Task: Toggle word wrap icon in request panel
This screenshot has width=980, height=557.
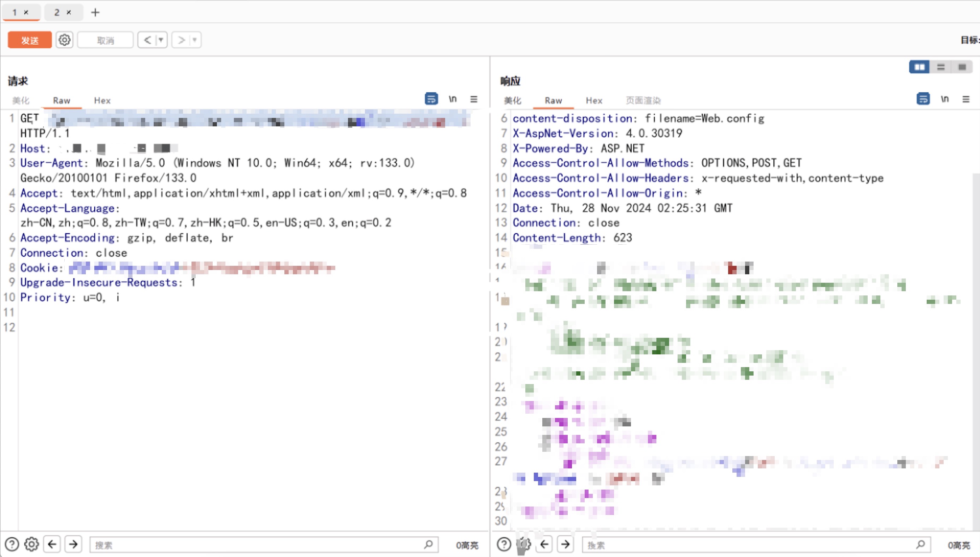Action: pyautogui.click(x=431, y=99)
